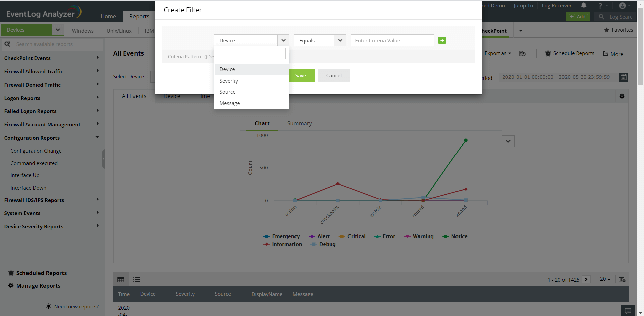Open Log Receiver link
This screenshot has width=644, height=316.
[556, 6]
